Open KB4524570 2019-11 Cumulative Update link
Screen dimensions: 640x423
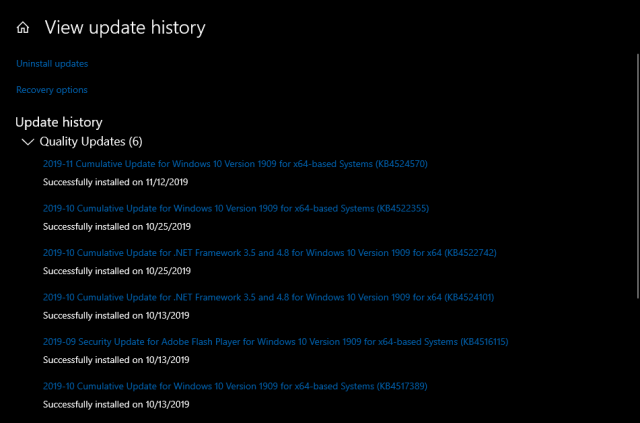pos(235,163)
